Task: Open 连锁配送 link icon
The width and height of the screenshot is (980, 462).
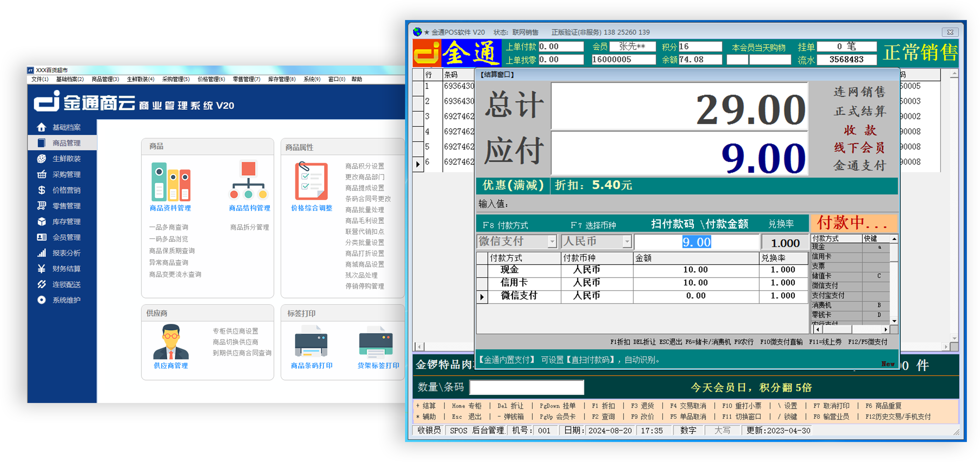Action: pyautogui.click(x=41, y=284)
